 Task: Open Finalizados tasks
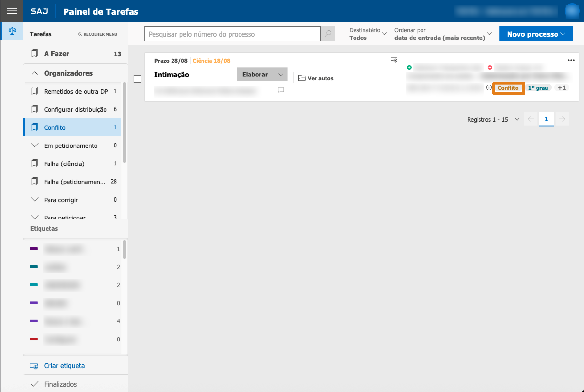pos(76,384)
